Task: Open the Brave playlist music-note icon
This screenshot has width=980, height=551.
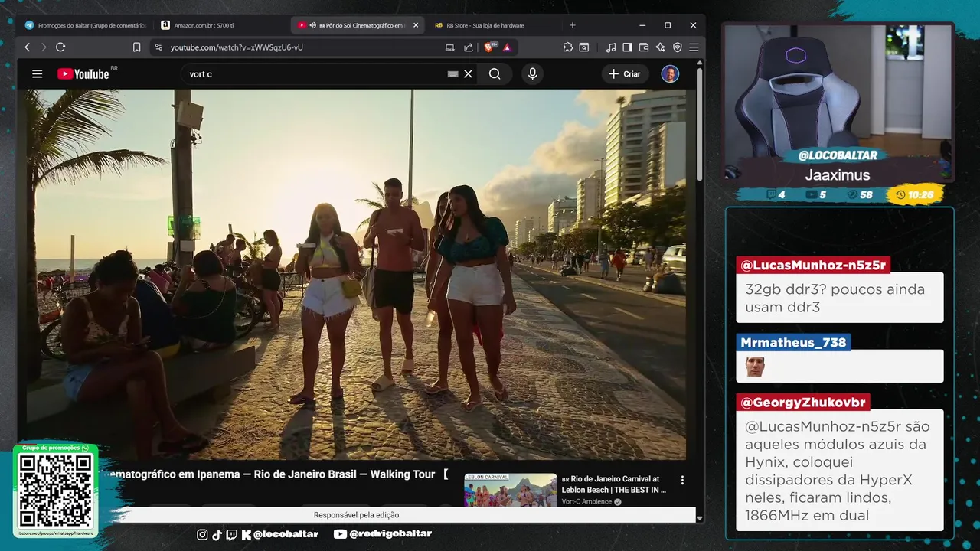Action: coord(610,47)
